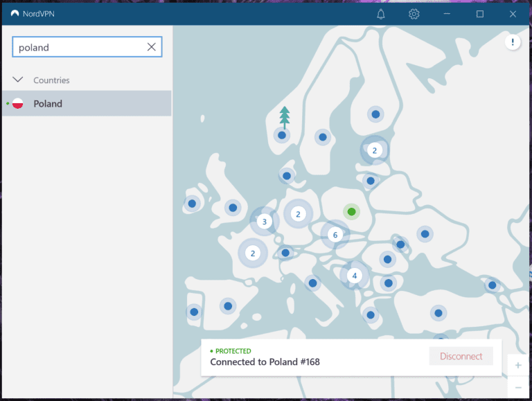532x401 pixels.
Task: Click the Disconnect button
Action: pos(461,356)
